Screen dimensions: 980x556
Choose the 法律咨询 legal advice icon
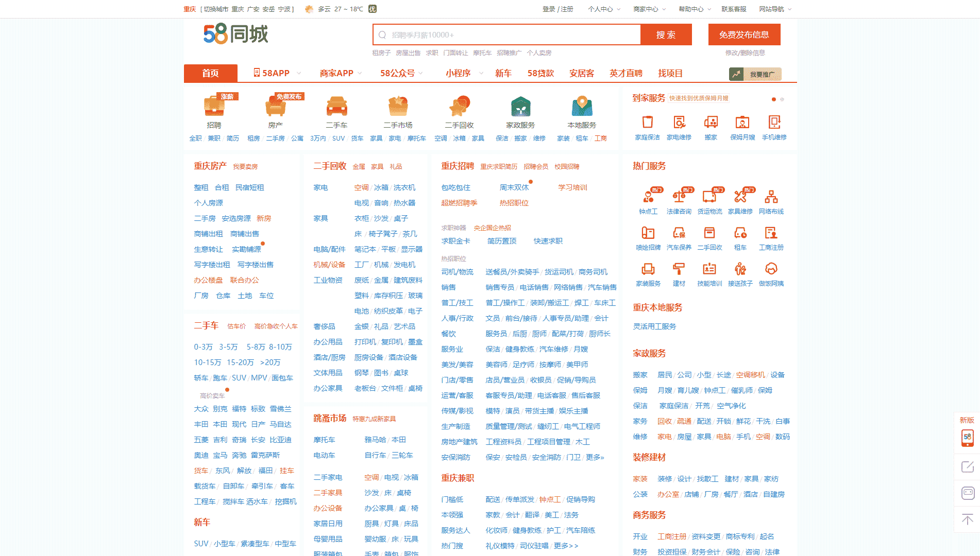click(x=679, y=196)
